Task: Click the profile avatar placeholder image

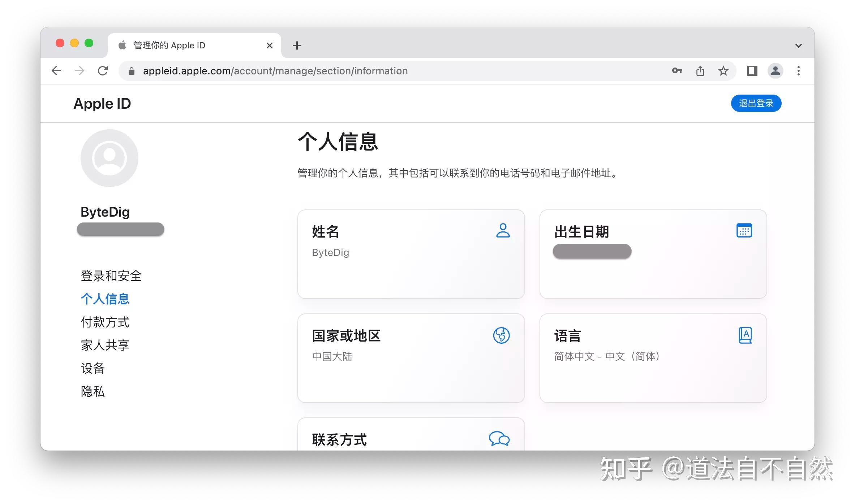Action: [109, 158]
